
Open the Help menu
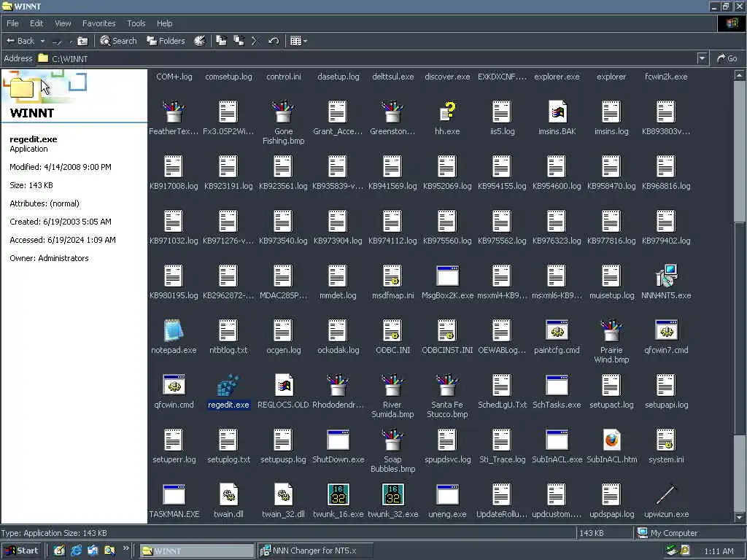(x=164, y=23)
